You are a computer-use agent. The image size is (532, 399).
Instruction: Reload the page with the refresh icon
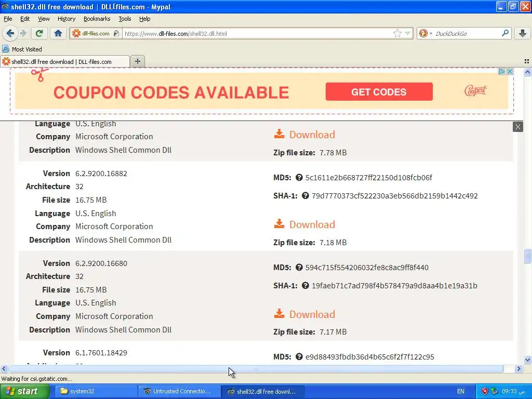tap(39, 33)
